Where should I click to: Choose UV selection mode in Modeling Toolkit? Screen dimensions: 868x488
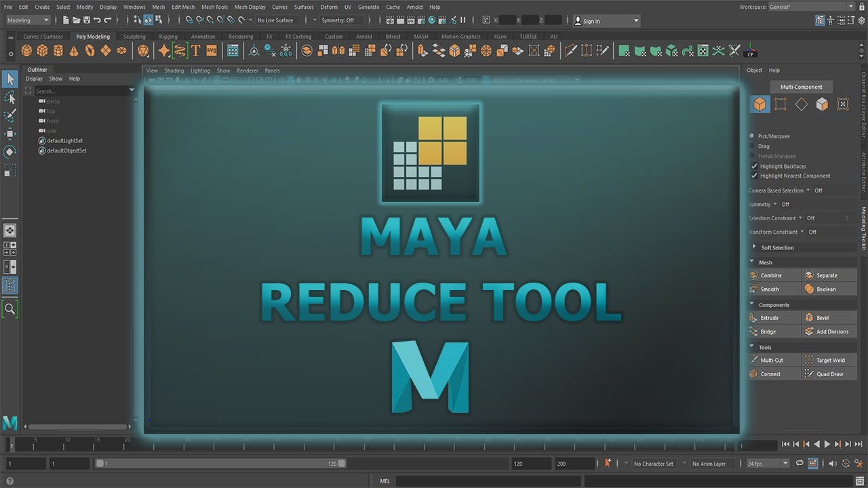(x=843, y=104)
